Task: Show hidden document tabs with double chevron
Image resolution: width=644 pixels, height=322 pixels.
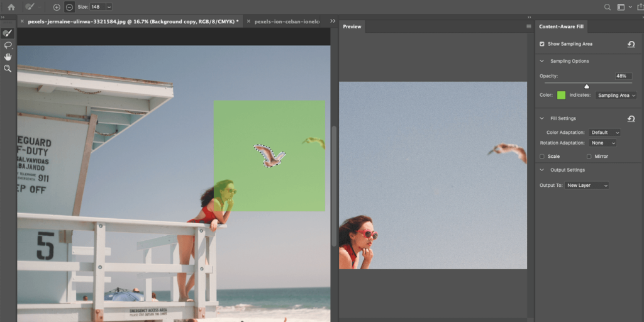Action: [x=333, y=21]
